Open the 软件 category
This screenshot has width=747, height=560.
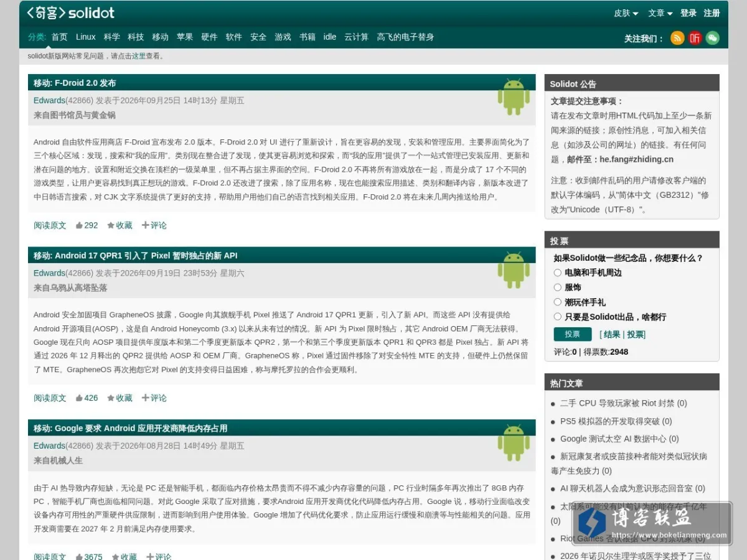tap(234, 37)
